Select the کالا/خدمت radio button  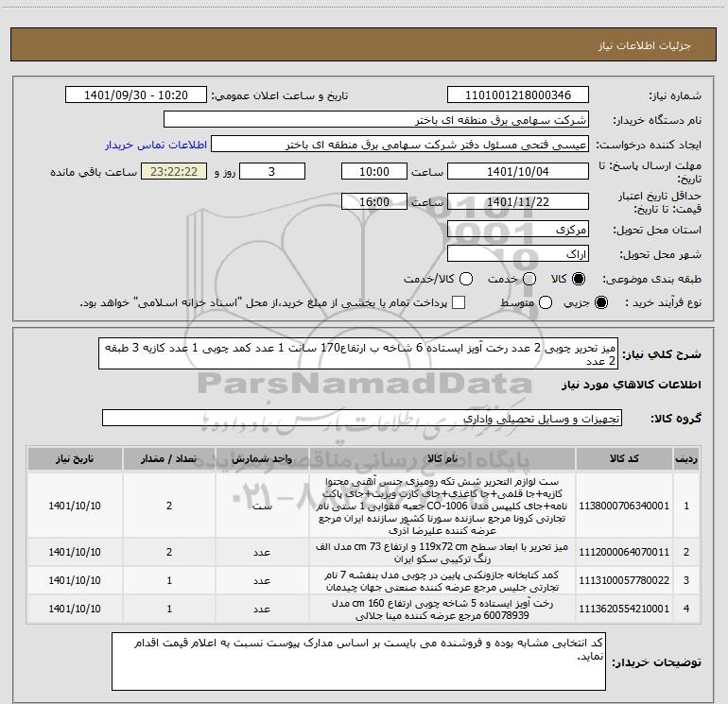tap(466, 279)
